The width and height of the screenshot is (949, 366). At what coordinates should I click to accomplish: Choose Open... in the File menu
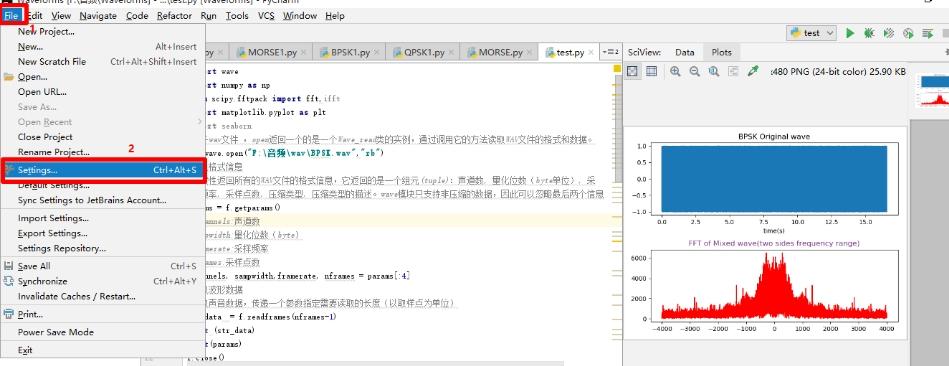102,77
